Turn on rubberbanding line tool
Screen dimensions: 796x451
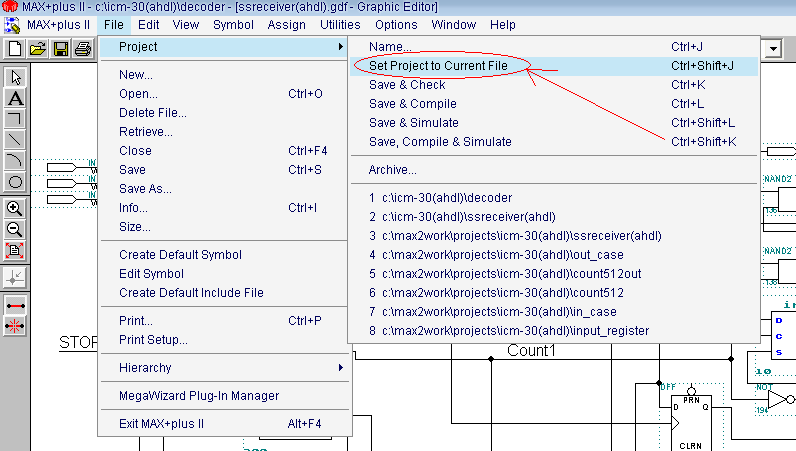coord(15,305)
